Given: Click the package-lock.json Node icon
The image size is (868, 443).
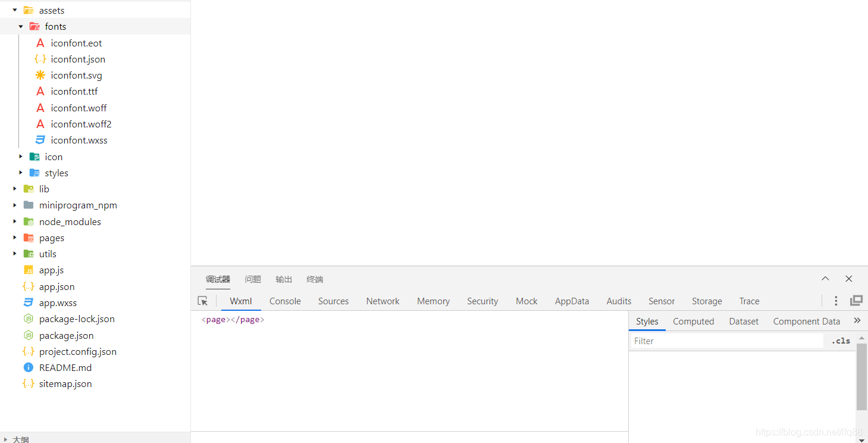Looking at the screenshot, I should tap(28, 319).
